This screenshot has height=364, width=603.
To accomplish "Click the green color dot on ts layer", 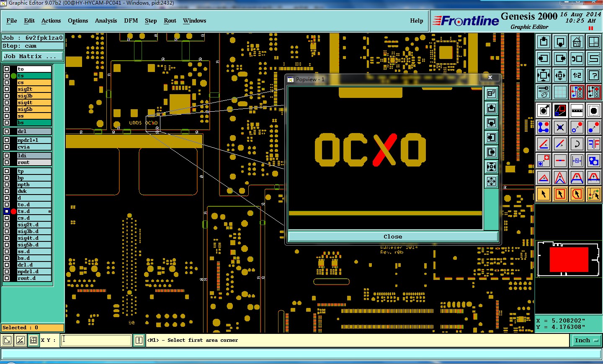I will (13, 76).
